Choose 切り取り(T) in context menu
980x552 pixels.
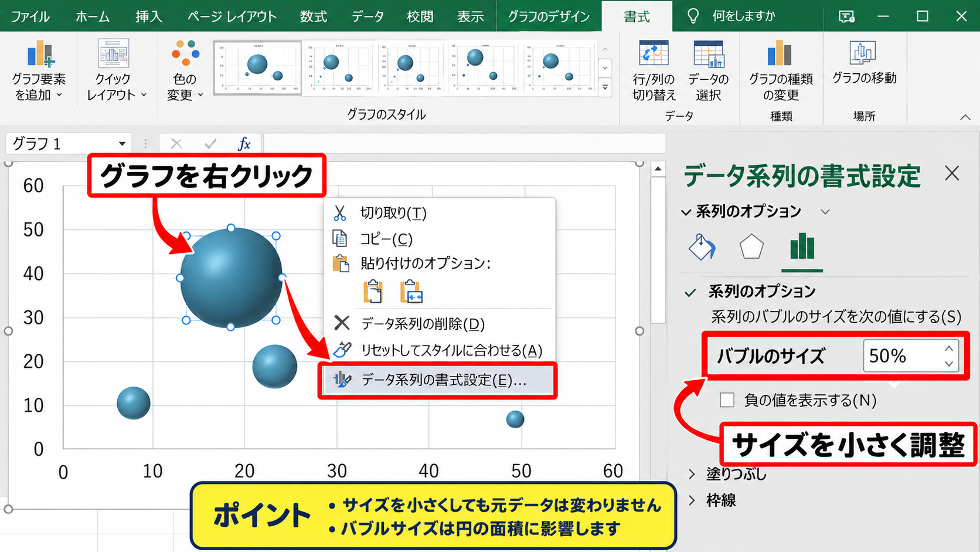click(x=440, y=212)
